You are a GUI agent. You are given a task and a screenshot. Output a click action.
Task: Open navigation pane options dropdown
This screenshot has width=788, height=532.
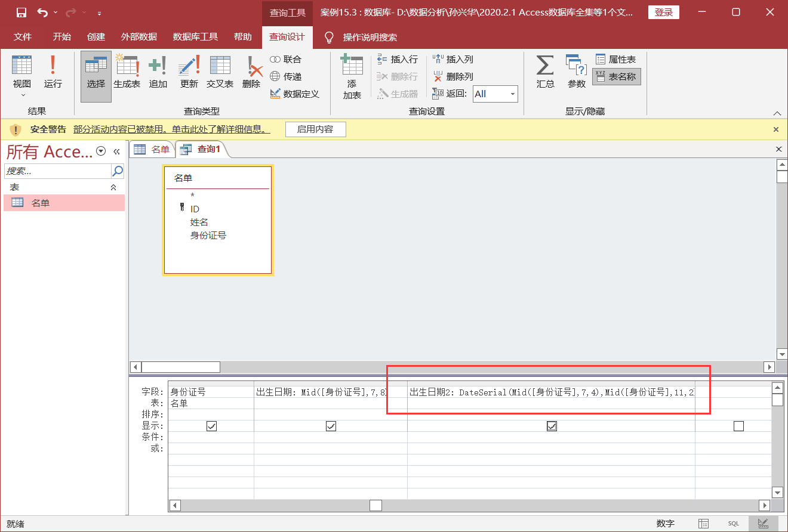click(x=101, y=151)
